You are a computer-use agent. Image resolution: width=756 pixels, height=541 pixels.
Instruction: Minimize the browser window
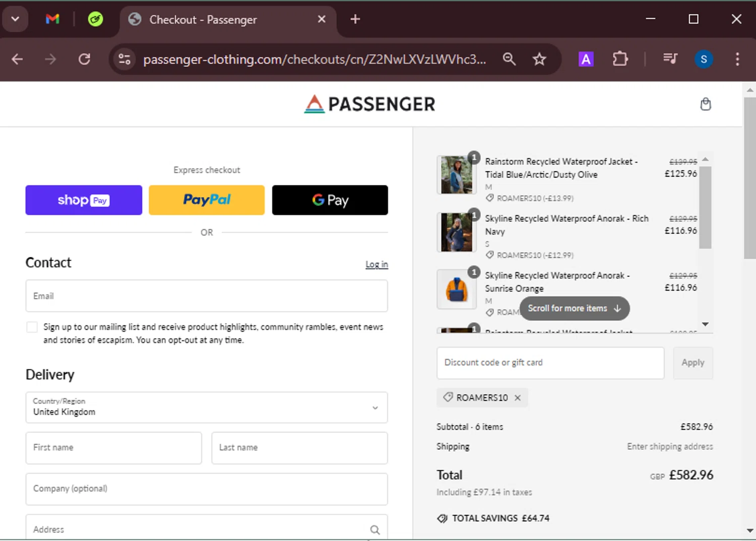[651, 19]
